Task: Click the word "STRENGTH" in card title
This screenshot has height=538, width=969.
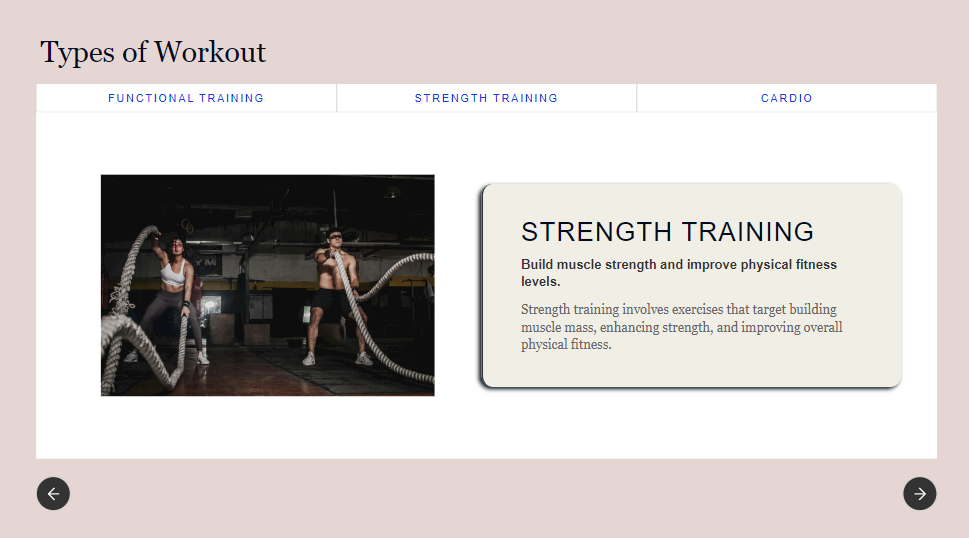Action: pos(592,232)
